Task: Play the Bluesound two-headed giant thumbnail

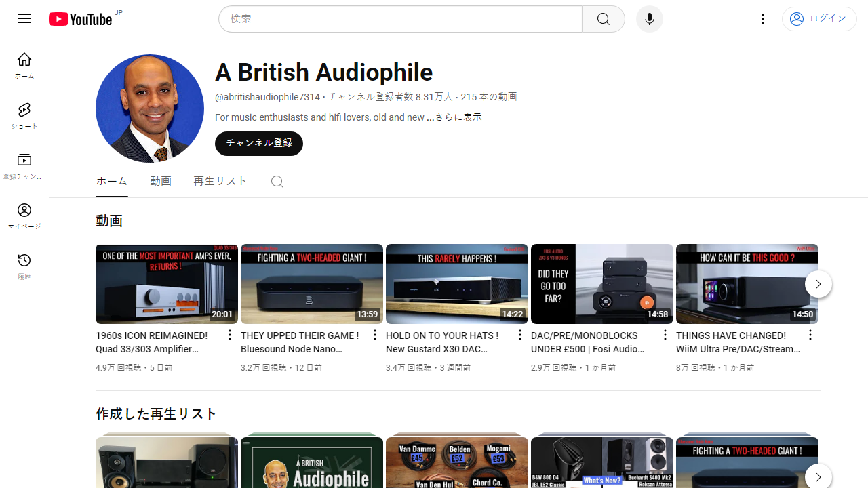Action: (312, 284)
